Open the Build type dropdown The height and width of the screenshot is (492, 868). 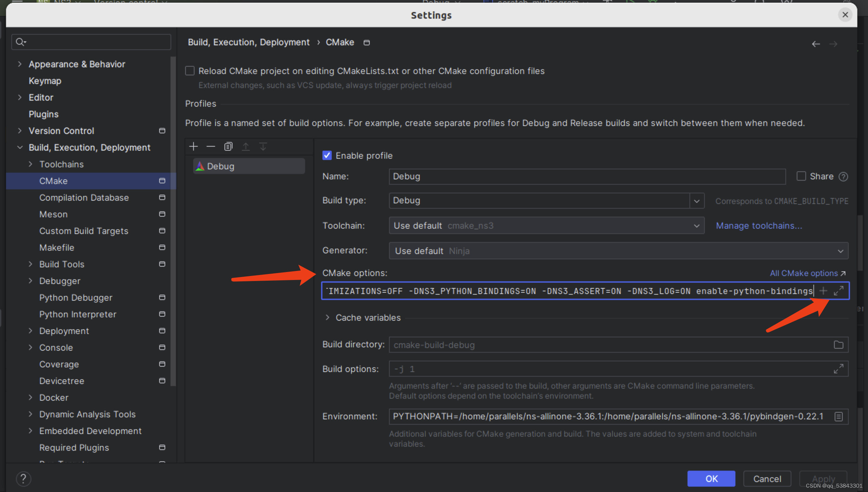[x=696, y=201]
